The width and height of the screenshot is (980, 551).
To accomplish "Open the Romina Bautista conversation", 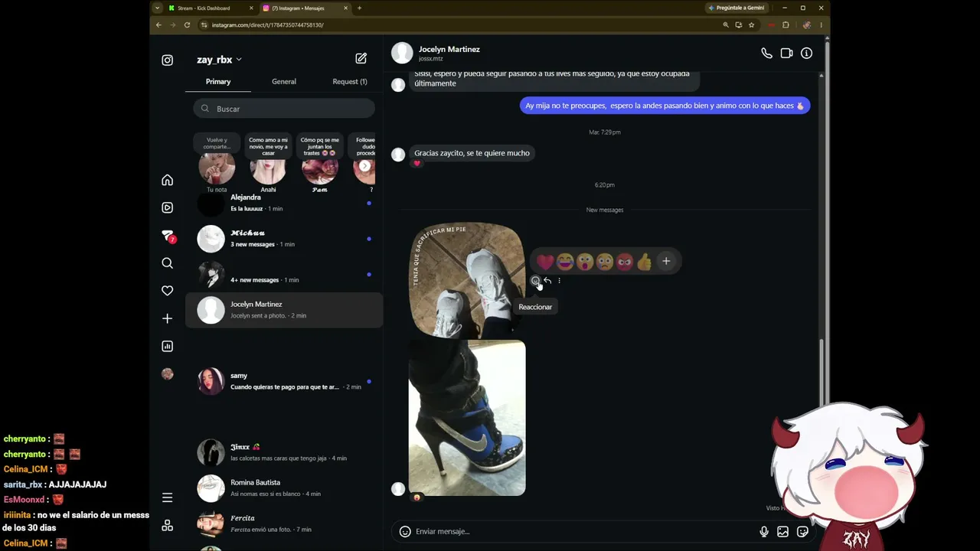I will [x=284, y=488].
